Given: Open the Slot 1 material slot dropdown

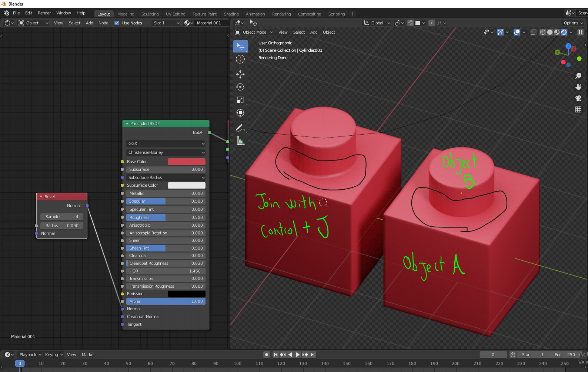Looking at the screenshot, I should pos(166,23).
